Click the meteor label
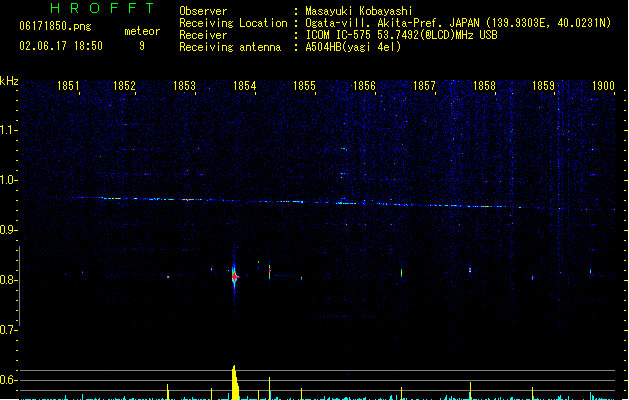Viewport: 629px width, 400px height. pos(142,31)
